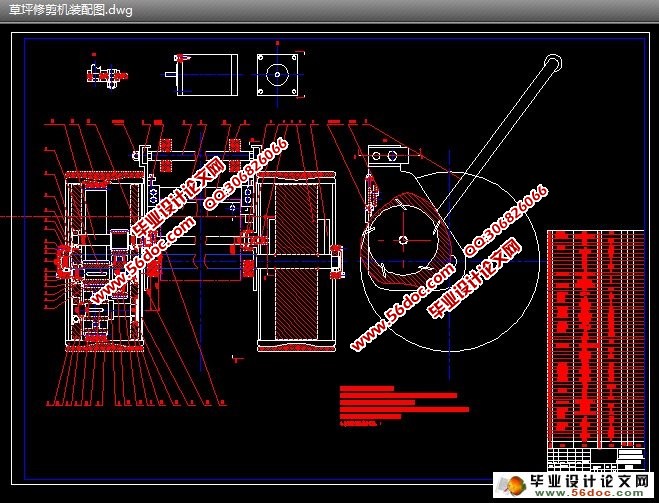This screenshot has height=503, width=659.
Task: Click the bearing cap right of cylinder
Action: point(337,263)
